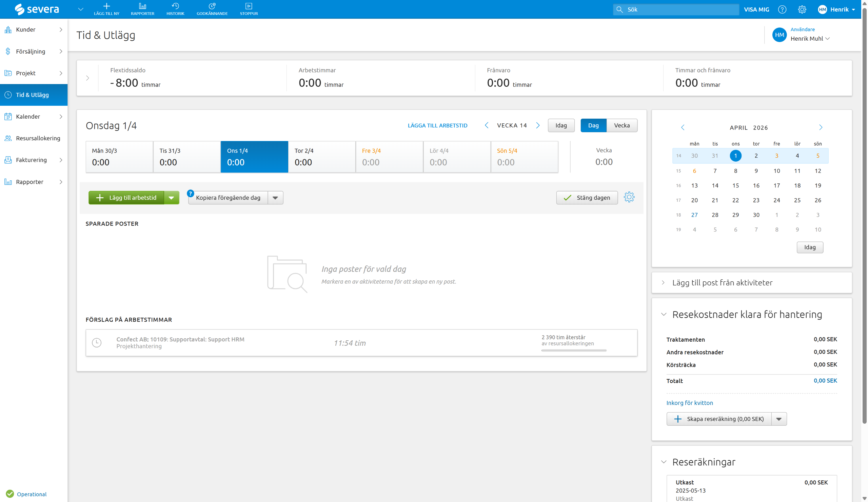Image resolution: width=868 pixels, height=502 pixels.
Task: Select the Tor 2/4 day tile
Action: (321, 157)
